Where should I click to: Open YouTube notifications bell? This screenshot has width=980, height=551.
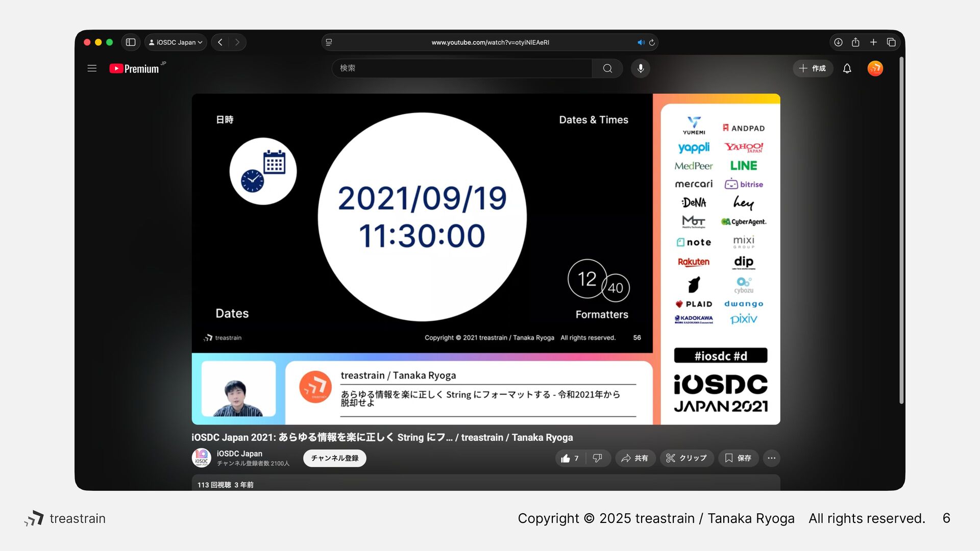[x=847, y=68]
